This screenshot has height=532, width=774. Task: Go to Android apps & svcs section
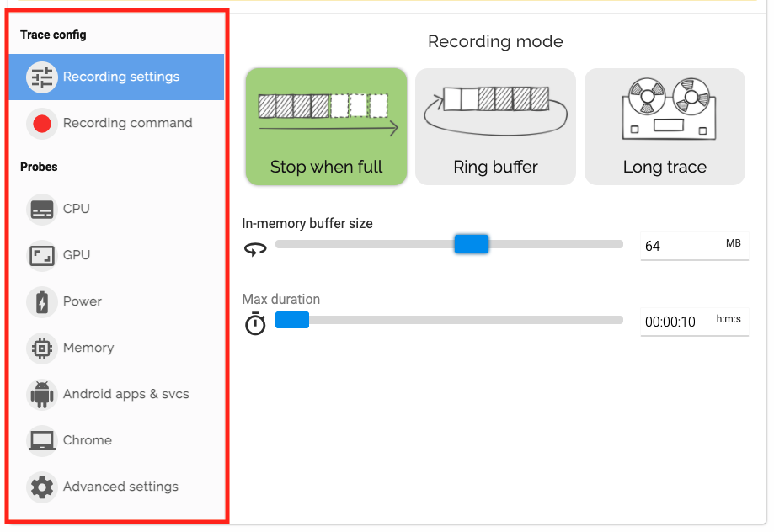pyautogui.click(x=125, y=394)
